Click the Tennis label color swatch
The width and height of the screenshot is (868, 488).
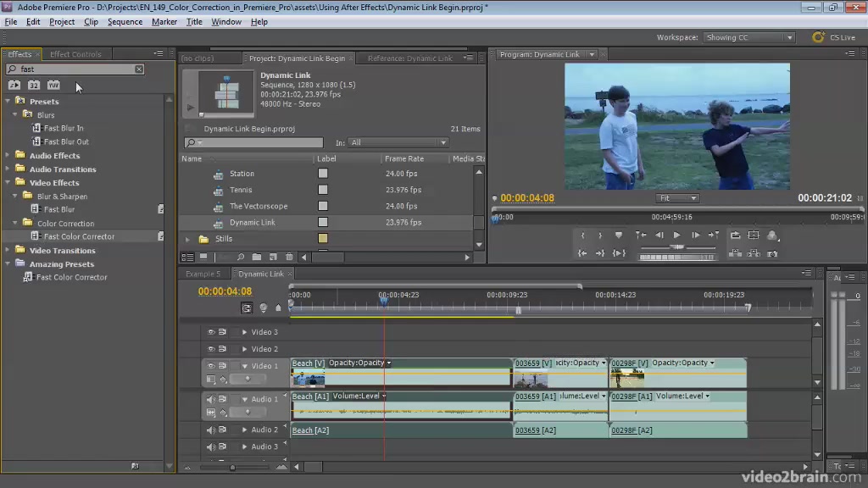[323, 190]
